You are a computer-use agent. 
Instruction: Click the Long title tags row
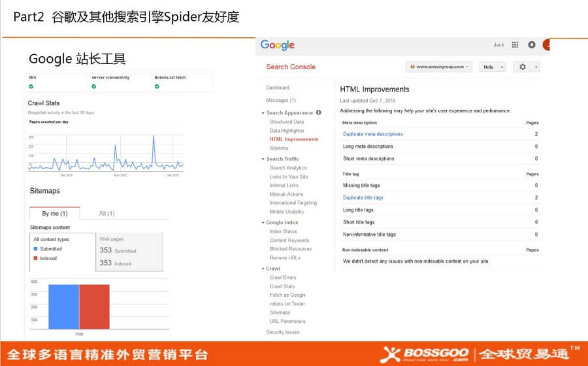click(x=440, y=210)
